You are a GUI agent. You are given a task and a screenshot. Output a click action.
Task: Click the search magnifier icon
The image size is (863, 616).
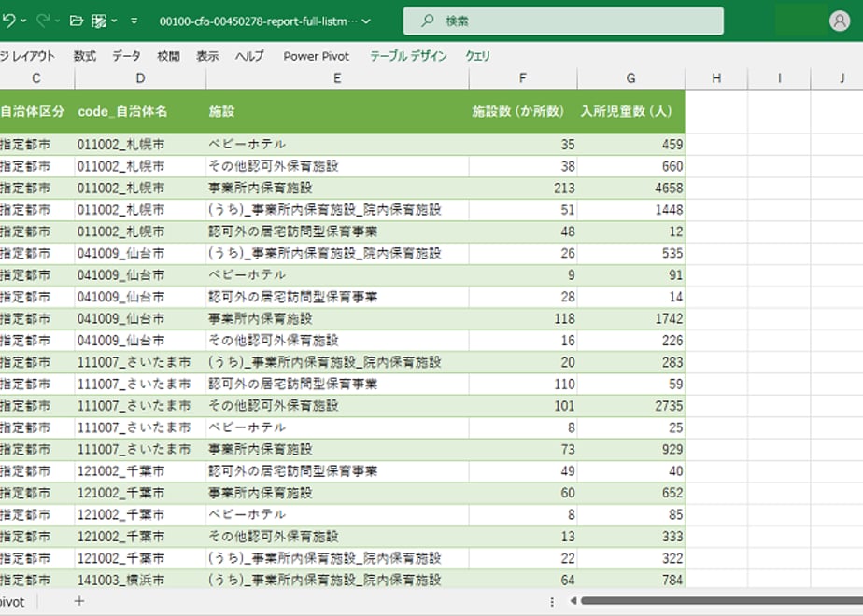click(x=427, y=21)
